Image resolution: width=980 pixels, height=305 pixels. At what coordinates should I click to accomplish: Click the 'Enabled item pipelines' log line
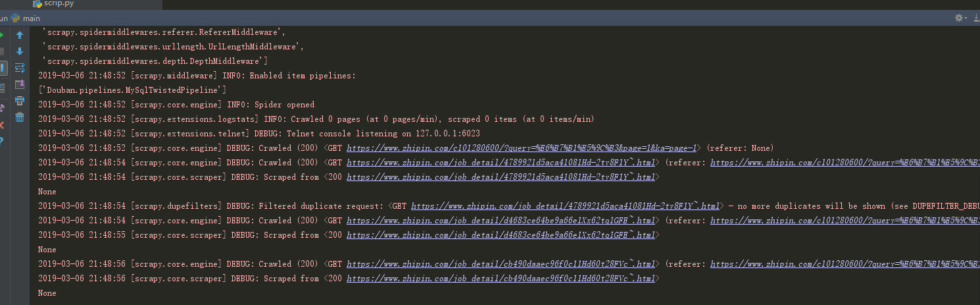pos(197,76)
